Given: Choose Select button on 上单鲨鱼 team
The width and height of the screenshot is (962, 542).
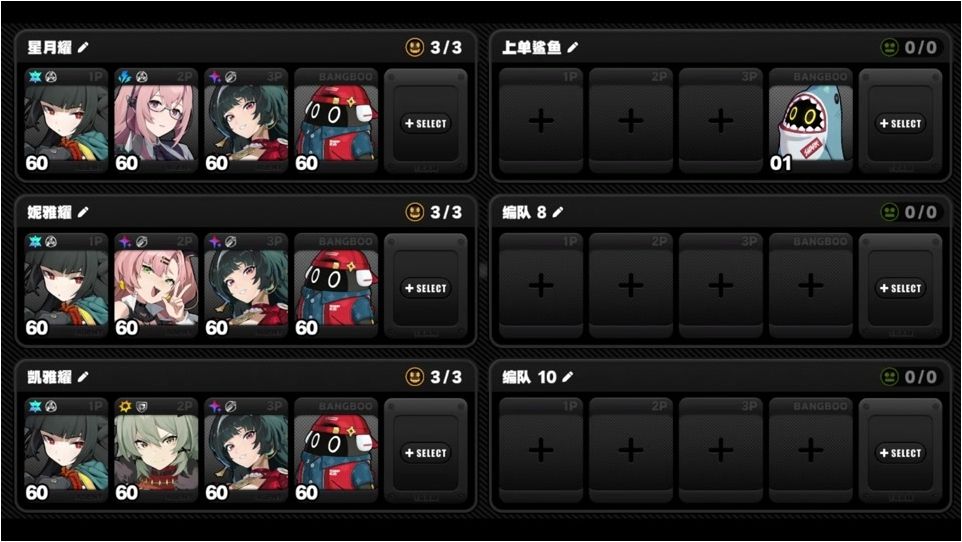Looking at the screenshot, I should pyautogui.click(x=900, y=123).
